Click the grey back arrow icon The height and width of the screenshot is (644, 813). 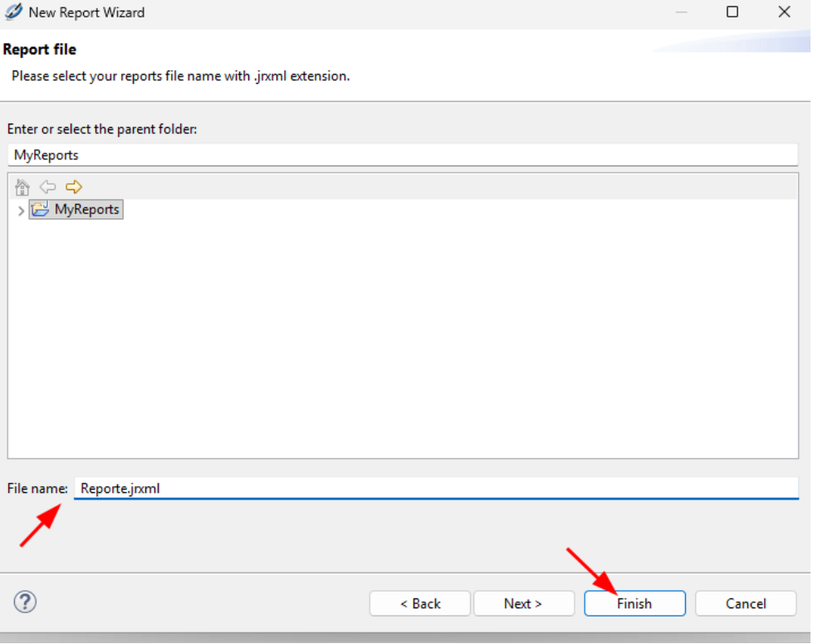pyautogui.click(x=48, y=188)
